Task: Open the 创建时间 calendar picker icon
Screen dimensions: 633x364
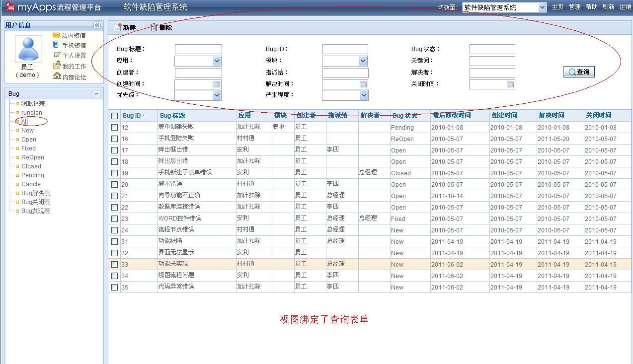Action: pyautogui.click(x=217, y=84)
